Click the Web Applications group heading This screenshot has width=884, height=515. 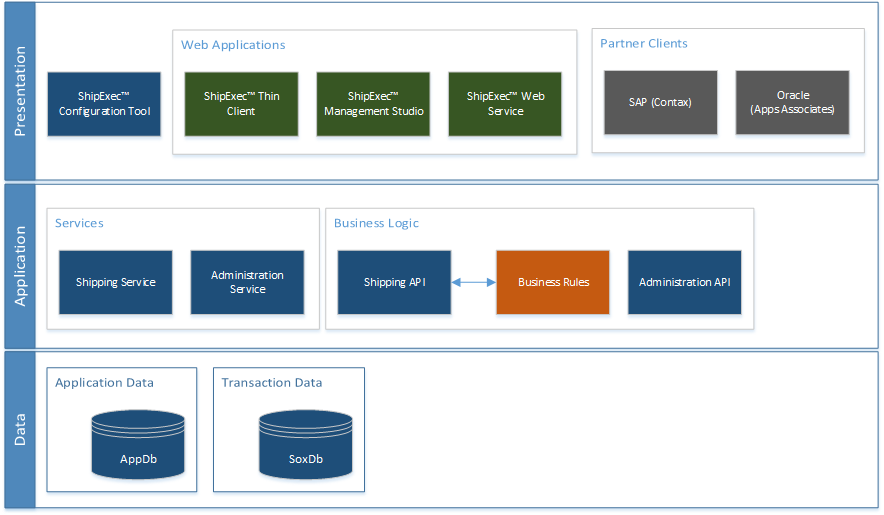pos(233,45)
